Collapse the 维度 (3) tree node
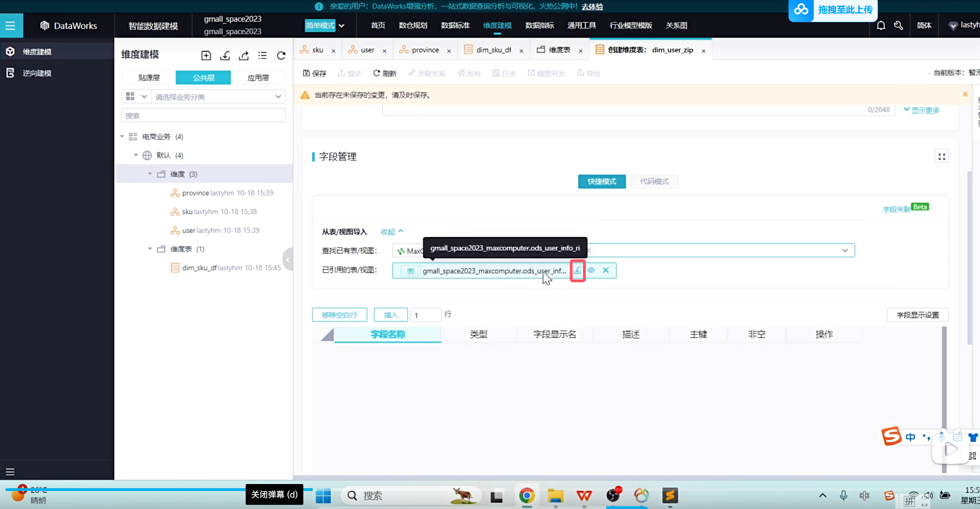980x509 pixels. [150, 174]
